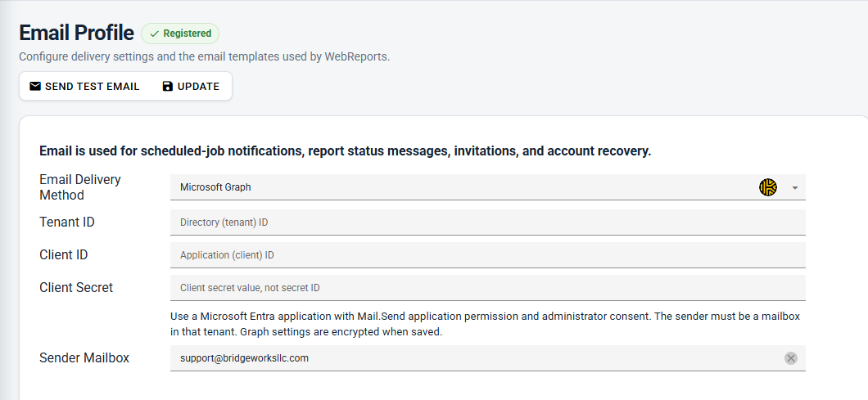
Task: Click the scheduled-job notifications heading text
Action: [x=345, y=151]
